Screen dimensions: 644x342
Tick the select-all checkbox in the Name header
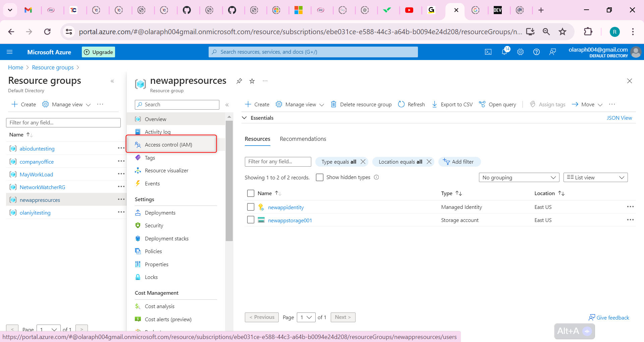251,193
